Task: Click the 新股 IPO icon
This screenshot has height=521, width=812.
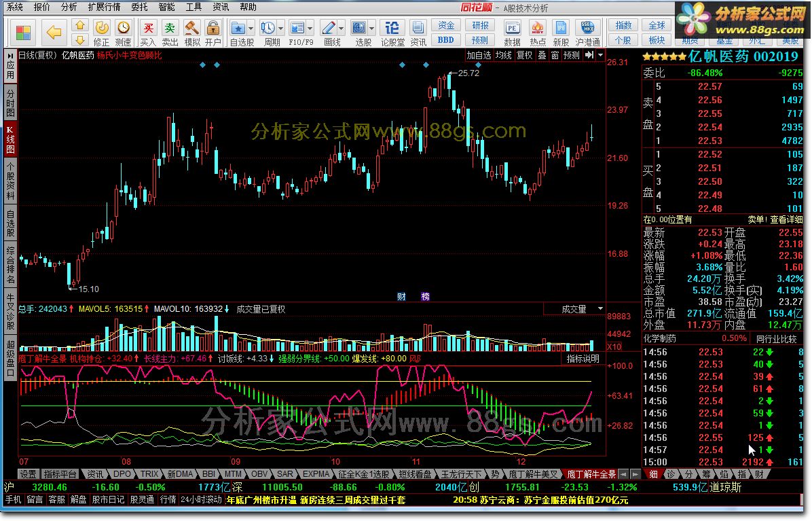Action: 561,27
